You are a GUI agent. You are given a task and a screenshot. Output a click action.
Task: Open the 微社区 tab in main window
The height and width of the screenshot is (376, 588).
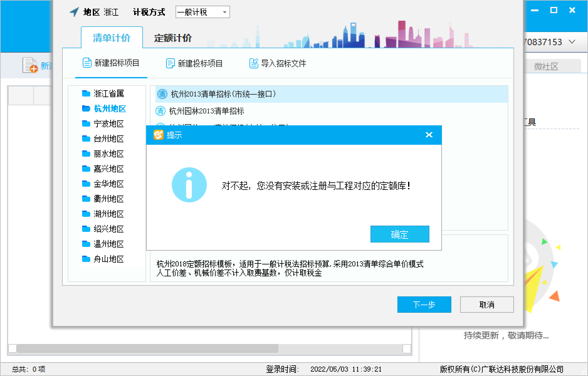(x=546, y=66)
